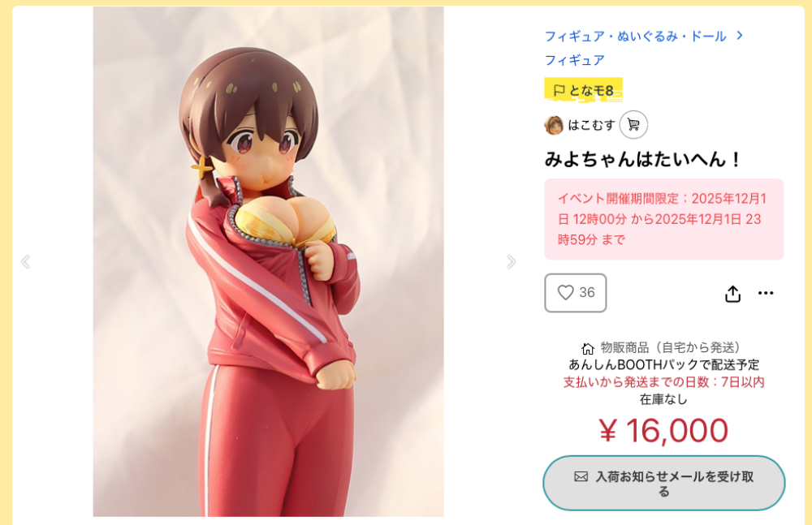Show previous product image with left arrow

25,261
